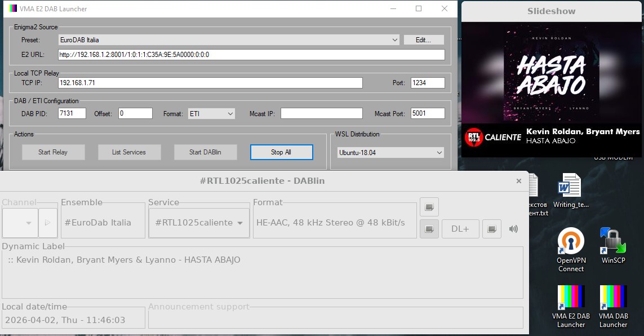The height and width of the screenshot is (336, 644).
Task: Open the OpenVPN Connect desktop icon
Action: (x=571, y=250)
